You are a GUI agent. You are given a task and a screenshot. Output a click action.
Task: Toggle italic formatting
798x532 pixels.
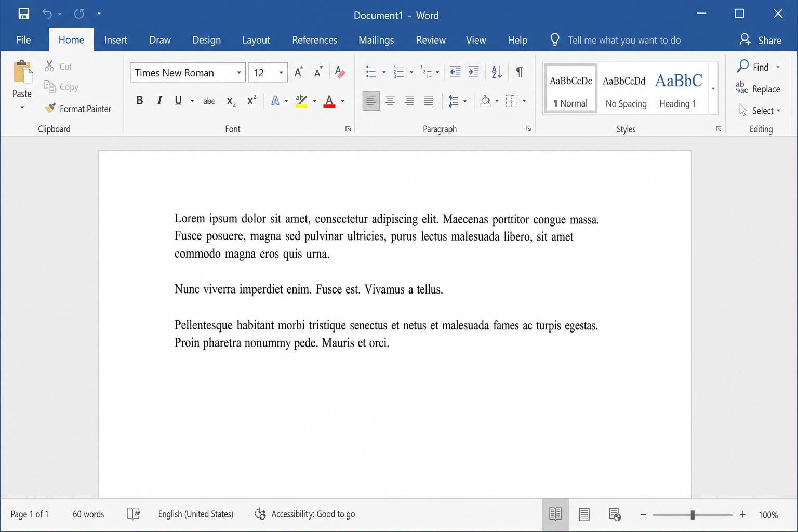point(159,100)
